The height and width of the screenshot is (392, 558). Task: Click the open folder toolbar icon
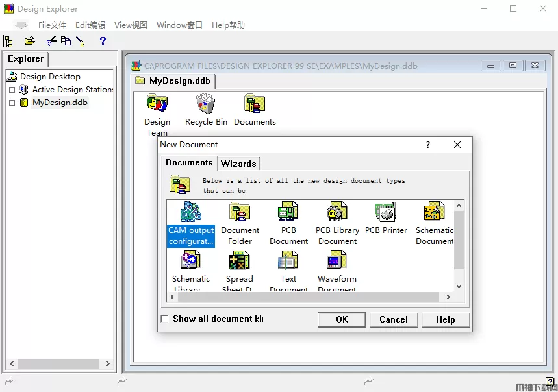tap(29, 41)
